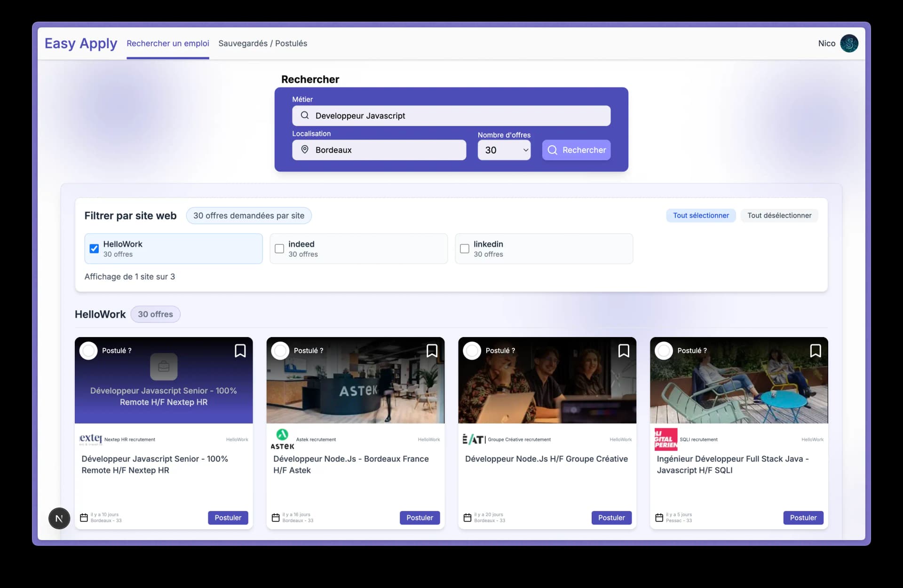This screenshot has width=903, height=588.
Task: Bookmark the Nextep HR job card
Action: click(x=240, y=351)
